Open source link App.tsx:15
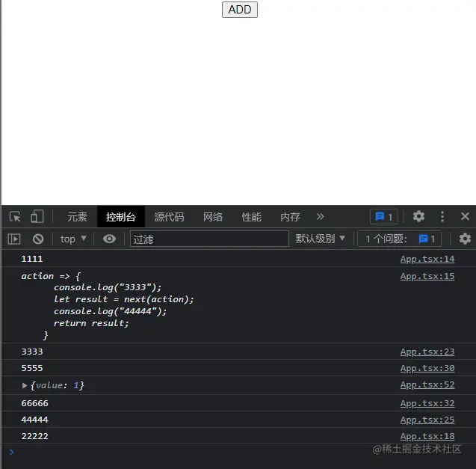Viewport: 476px width, 469px height. (427, 276)
